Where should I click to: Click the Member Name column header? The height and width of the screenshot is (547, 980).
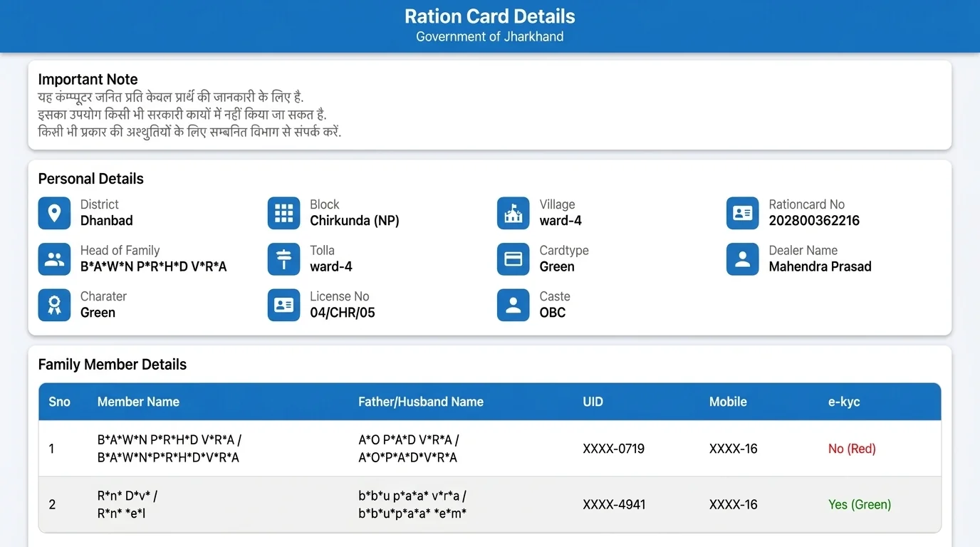[x=138, y=402]
